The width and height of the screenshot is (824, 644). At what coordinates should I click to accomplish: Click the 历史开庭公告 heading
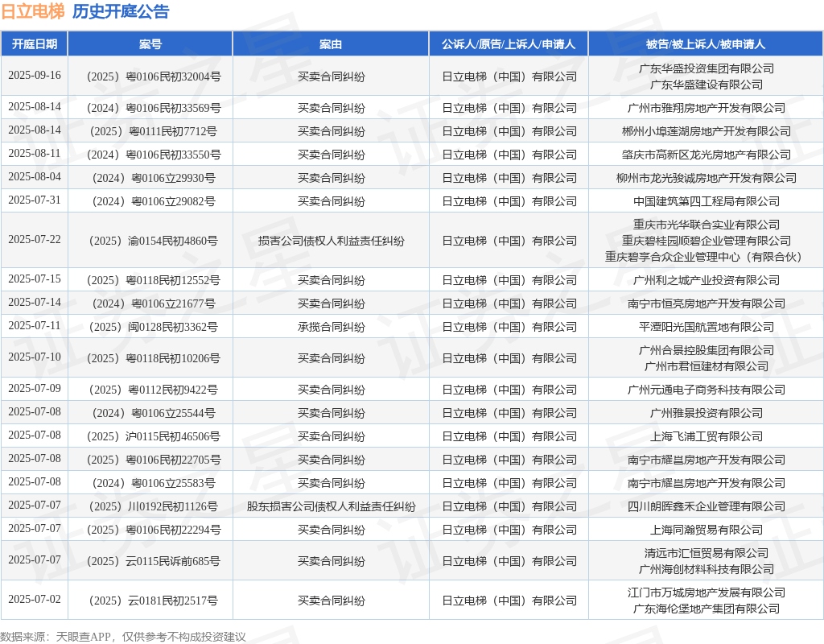click(121, 11)
